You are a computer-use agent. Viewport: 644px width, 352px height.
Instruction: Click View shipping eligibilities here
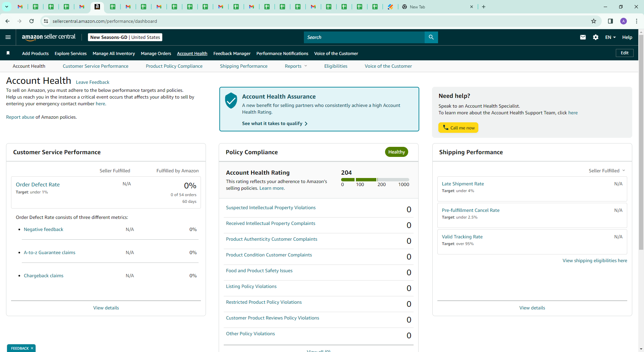pos(595,260)
